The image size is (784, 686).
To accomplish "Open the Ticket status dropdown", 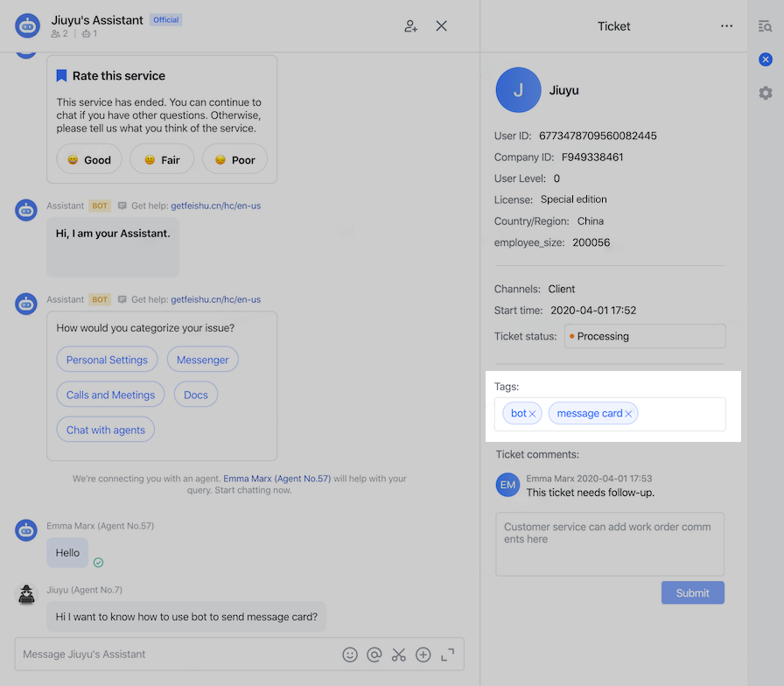I will click(645, 336).
